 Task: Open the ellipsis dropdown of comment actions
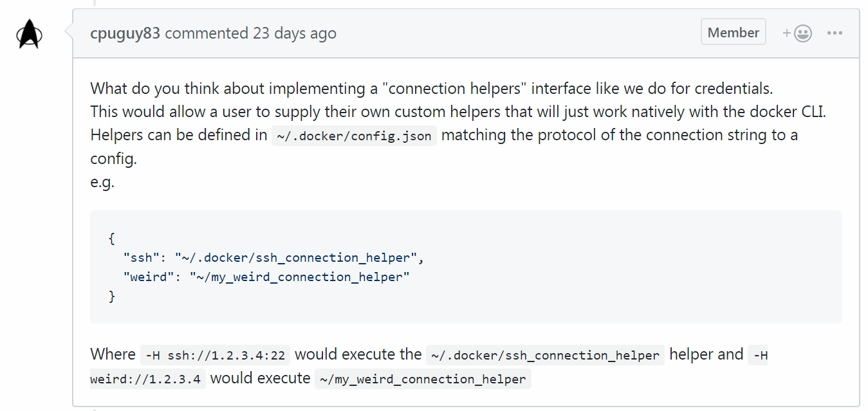835,33
